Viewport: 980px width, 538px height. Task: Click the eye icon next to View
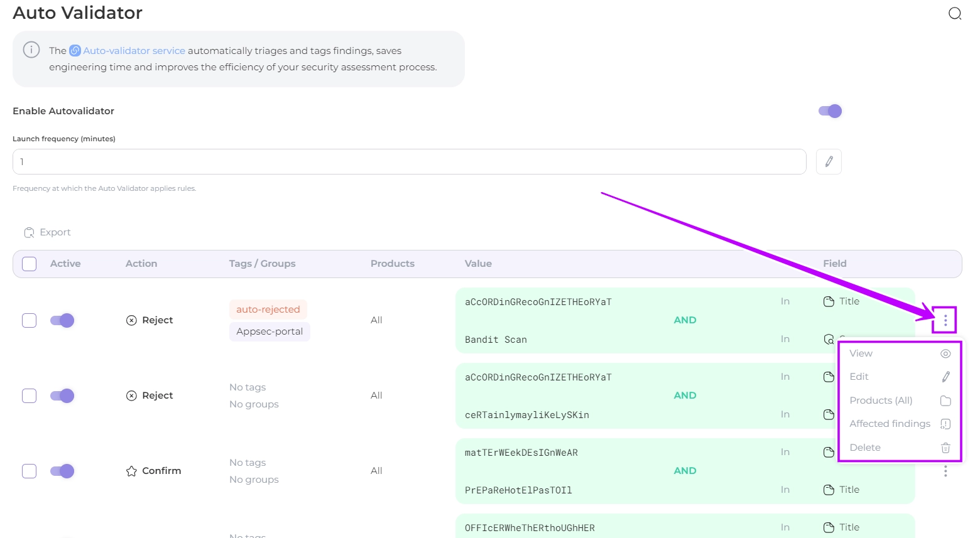tap(945, 353)
